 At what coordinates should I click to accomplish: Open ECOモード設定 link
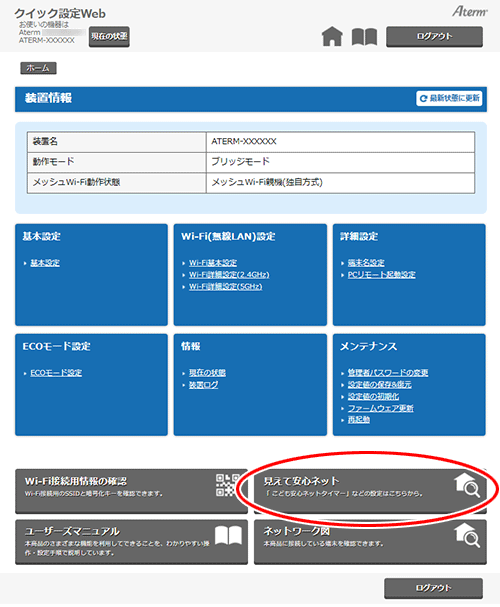pos(56,373)
